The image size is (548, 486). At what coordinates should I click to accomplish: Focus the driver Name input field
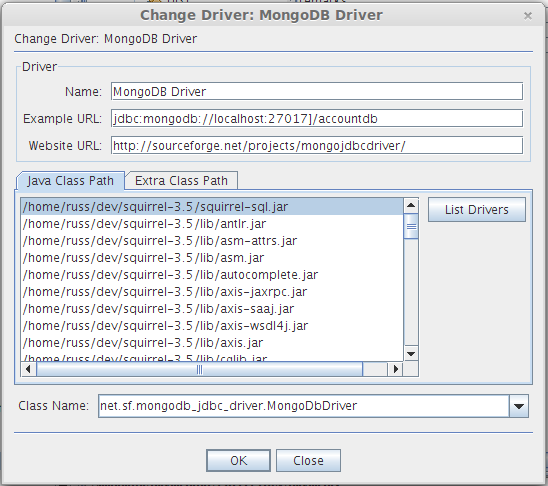[x=317, y=92]
